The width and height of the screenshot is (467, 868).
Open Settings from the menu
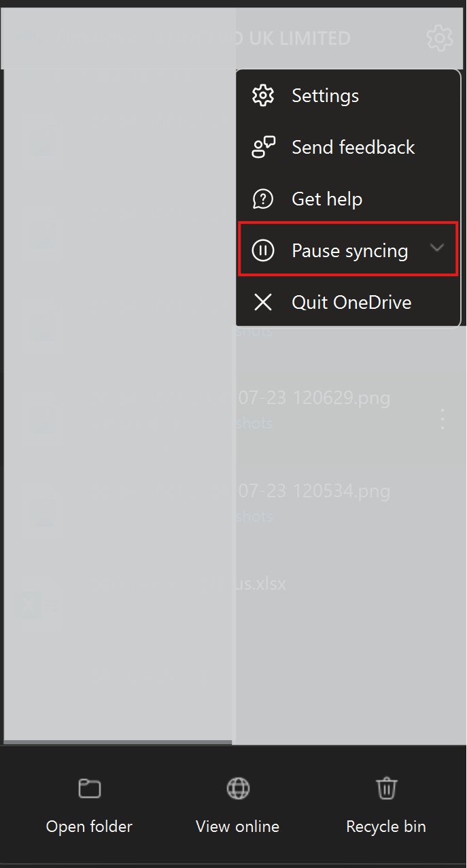(325, 96)
